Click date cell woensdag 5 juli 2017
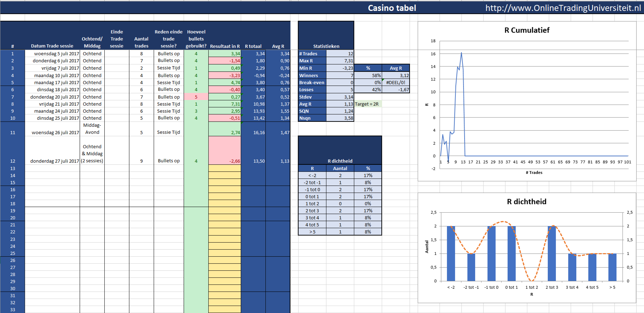The width and height of the screenshot is (644, 313). (x=52, y=54)
